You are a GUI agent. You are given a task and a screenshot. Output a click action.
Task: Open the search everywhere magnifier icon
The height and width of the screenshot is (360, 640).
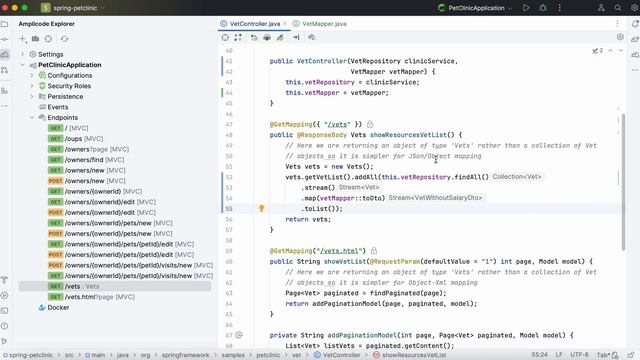tap(618, 8)
